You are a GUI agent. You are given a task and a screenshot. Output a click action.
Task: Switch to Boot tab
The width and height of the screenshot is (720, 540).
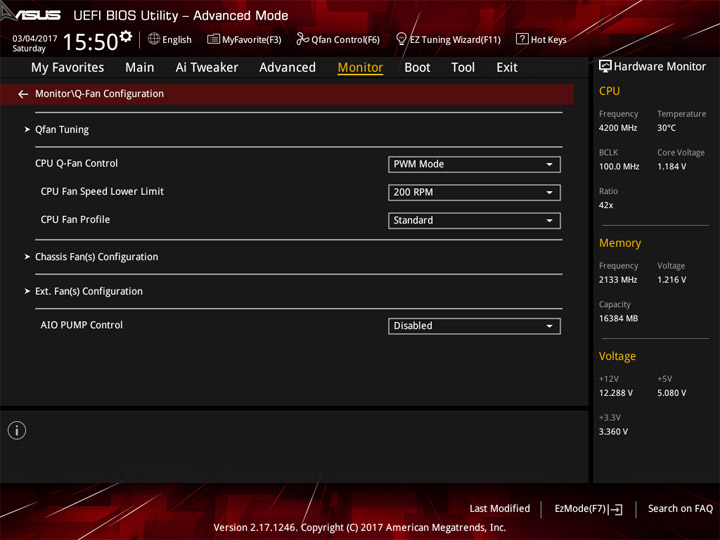click(x=417, y=68)
